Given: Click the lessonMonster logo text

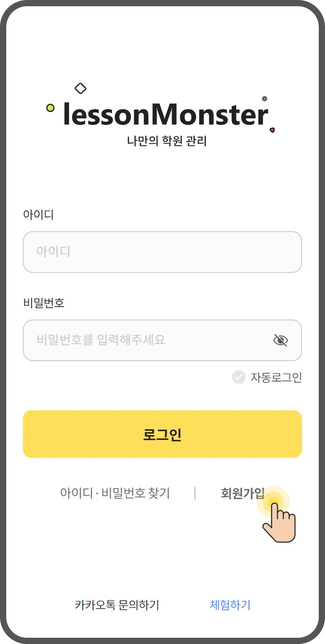Looking at the screenshot, I should tap(165, 115).
